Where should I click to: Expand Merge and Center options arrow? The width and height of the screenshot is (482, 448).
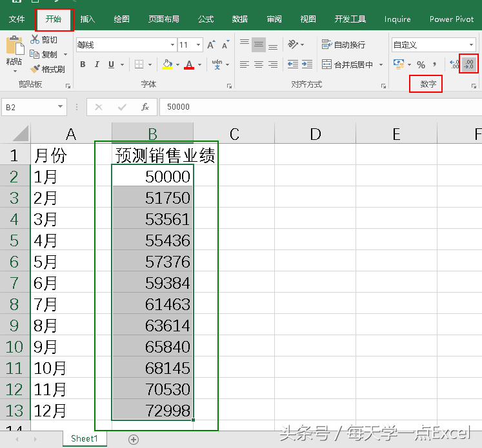click(381, 64)
